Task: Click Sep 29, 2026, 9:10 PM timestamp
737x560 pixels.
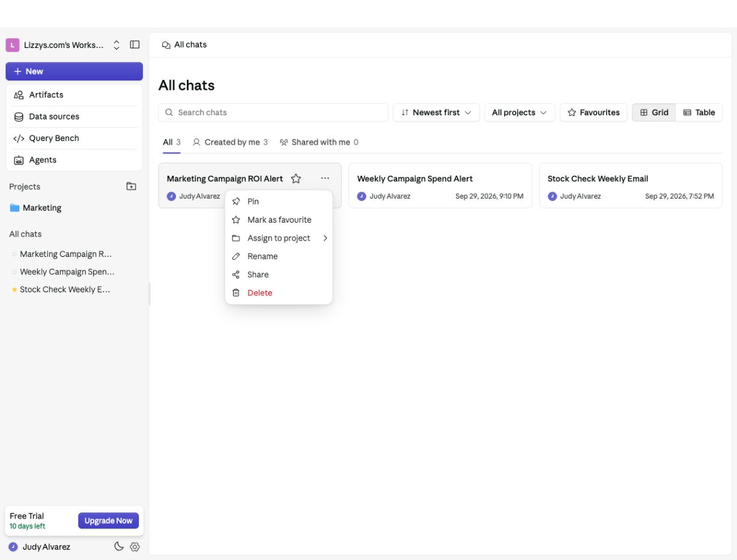Action: 490,196
